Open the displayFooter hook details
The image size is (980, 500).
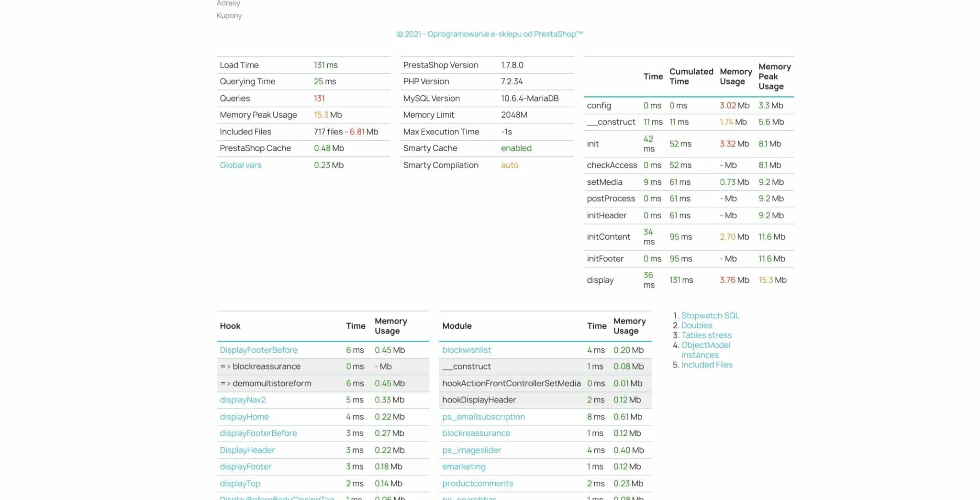245,467
